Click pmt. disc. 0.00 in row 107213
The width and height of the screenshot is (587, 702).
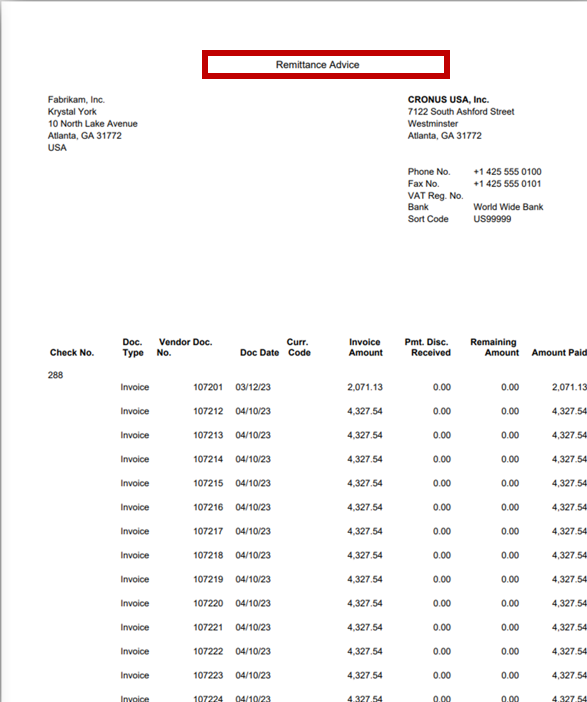point(442,435)
